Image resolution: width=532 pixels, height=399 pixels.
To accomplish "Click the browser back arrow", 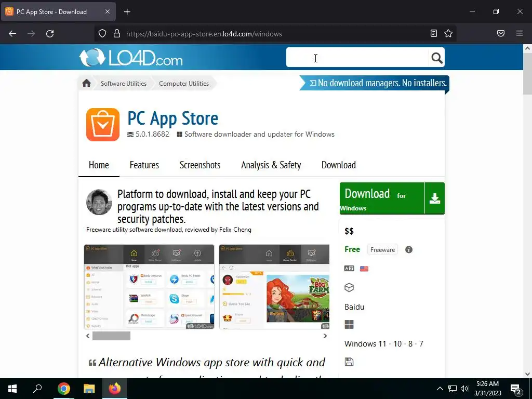I will click(x=12, y=34).
